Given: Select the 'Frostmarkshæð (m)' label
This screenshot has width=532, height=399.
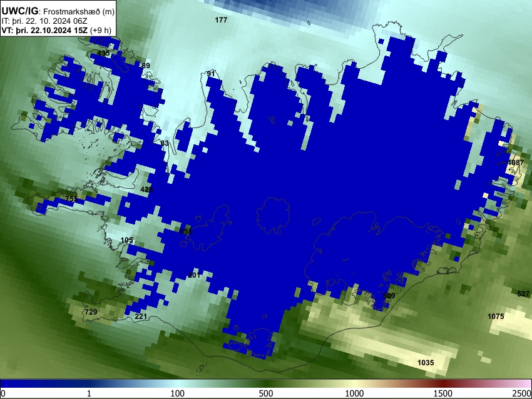Looking at the screenshot, I should [79, 11].
